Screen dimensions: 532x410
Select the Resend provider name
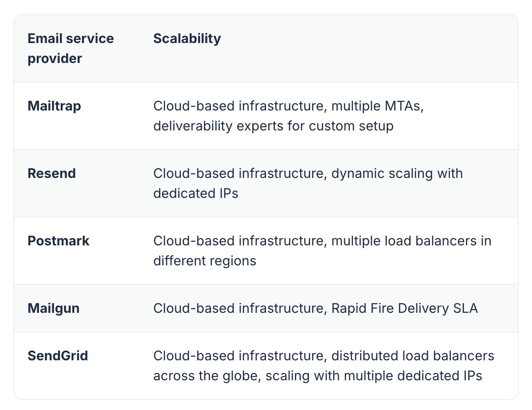[51, 173]
